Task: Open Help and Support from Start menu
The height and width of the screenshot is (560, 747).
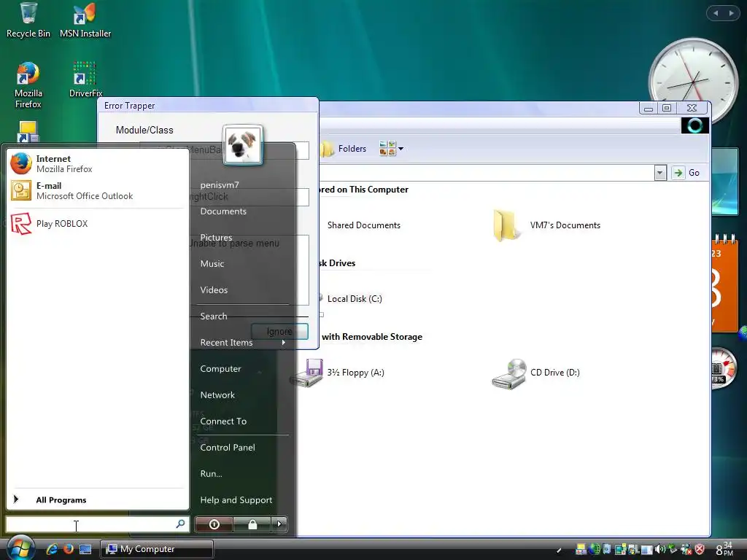Action: tap(236, 499)
